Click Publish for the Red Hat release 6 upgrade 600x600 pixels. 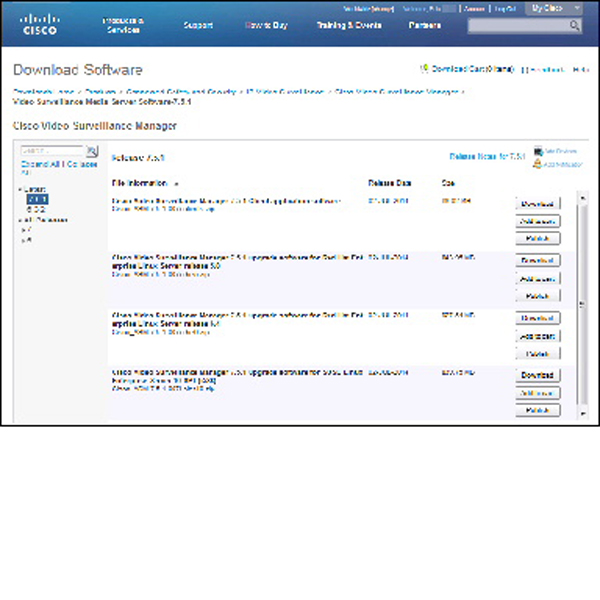(538, 354)
